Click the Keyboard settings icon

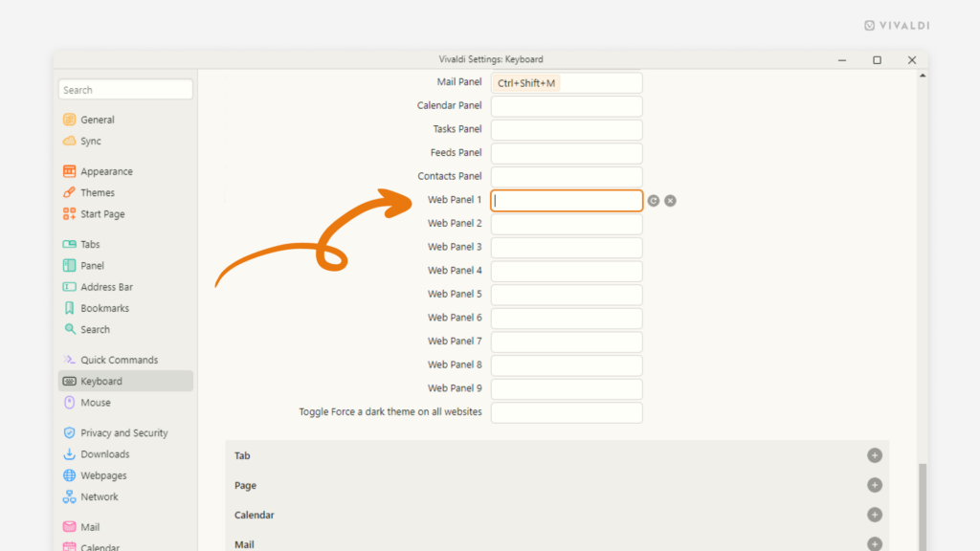(x=69, y=381)
